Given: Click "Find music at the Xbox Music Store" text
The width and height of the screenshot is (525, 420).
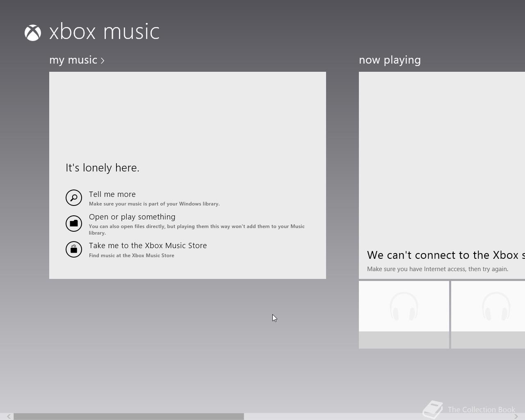Looking at the screenshot, I should point(132,255).
